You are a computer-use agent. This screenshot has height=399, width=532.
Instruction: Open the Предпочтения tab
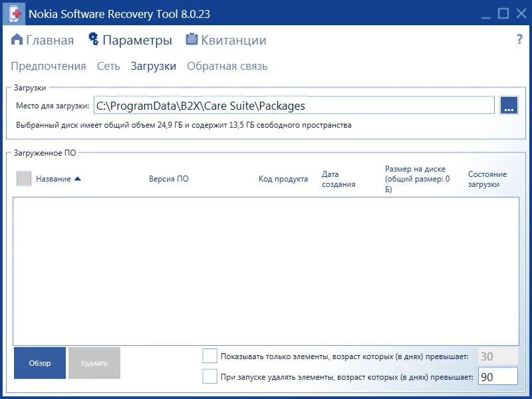[48, 66]
